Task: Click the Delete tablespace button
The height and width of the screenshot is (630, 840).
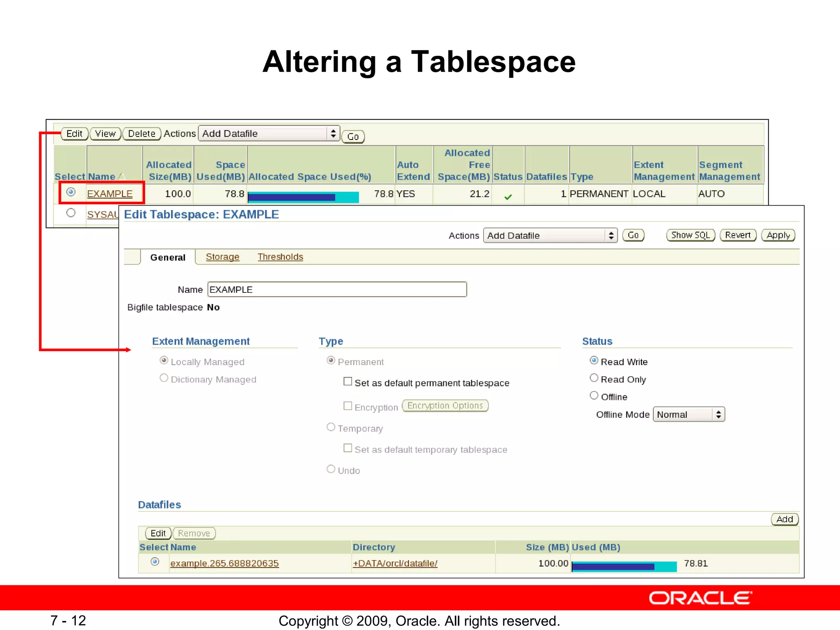Action: pyautogui.click(x=142, y=134)
